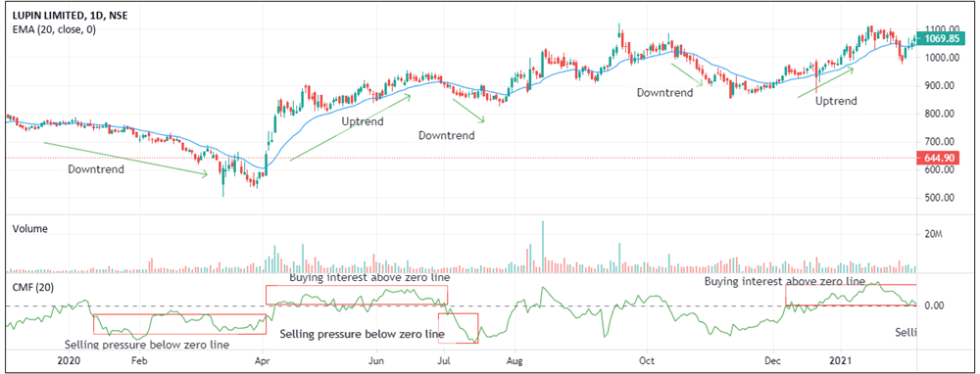
Task: Select the CMF (20) indicator label
Action: tap(33, 287)
